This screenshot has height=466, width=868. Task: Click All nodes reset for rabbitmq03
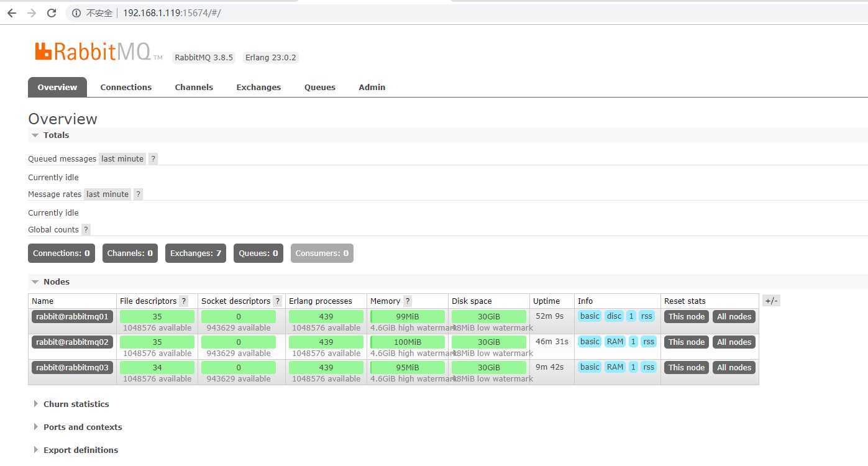(x=734, y=368)
